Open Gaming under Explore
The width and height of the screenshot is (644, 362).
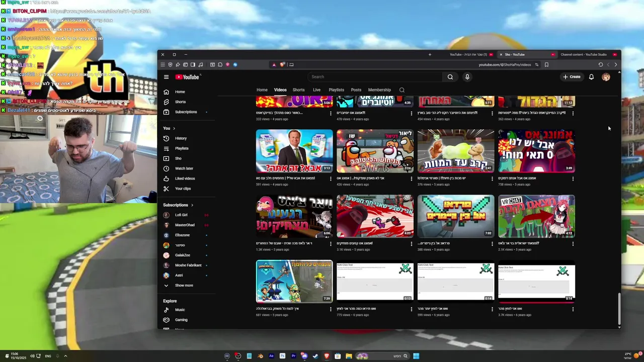tap(181, 320)
